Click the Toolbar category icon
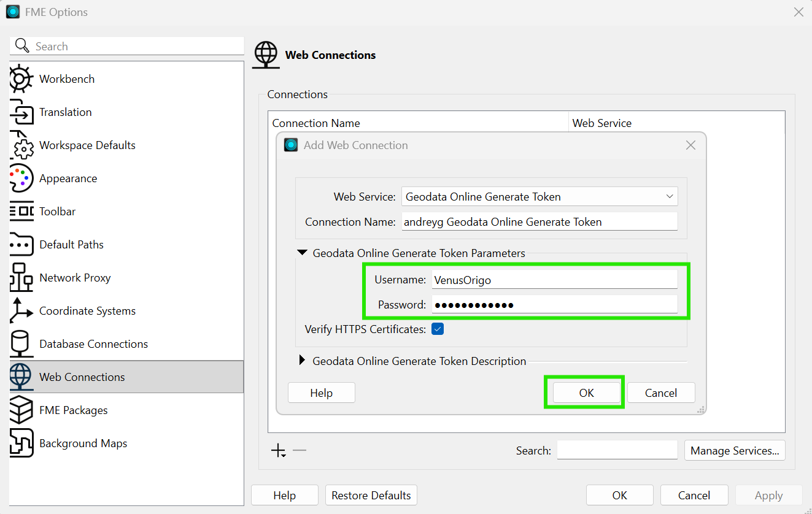Screen dimensions: 812x514 point(21,211)
